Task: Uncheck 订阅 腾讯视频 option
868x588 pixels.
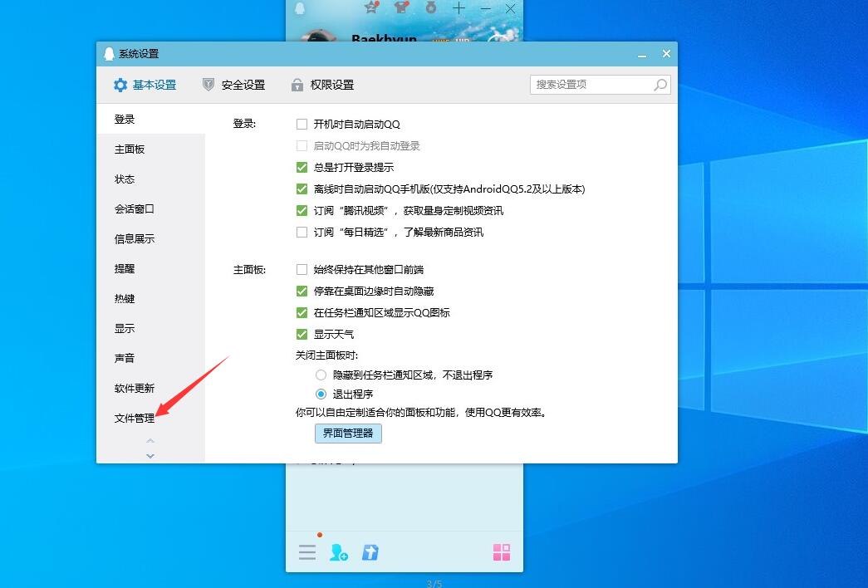Action: (302, 210)
